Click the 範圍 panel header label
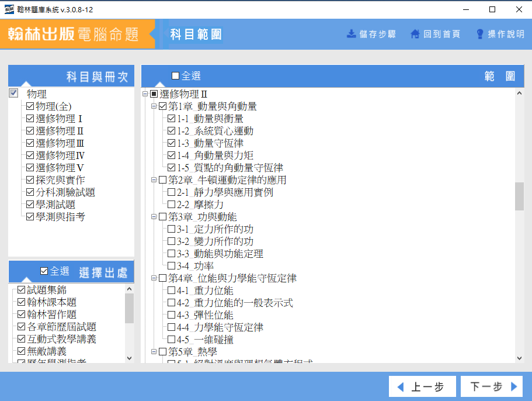Screen dimensions: 532x401 click(500, 76)
